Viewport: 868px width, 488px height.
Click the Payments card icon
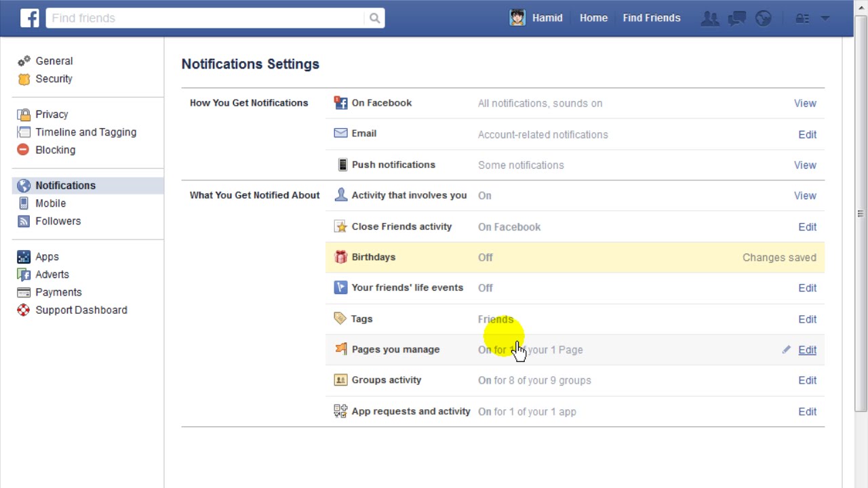pyautogui.click(x=24, y=292)
